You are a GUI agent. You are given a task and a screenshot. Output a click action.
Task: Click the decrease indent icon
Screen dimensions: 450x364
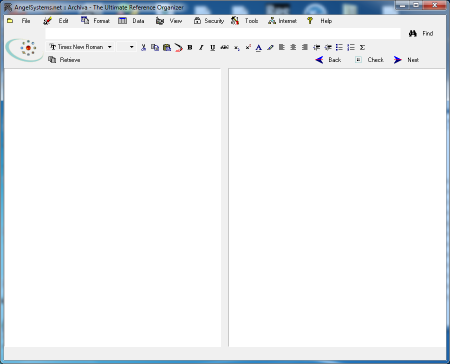pyautogui.click(x=316, y=47)
